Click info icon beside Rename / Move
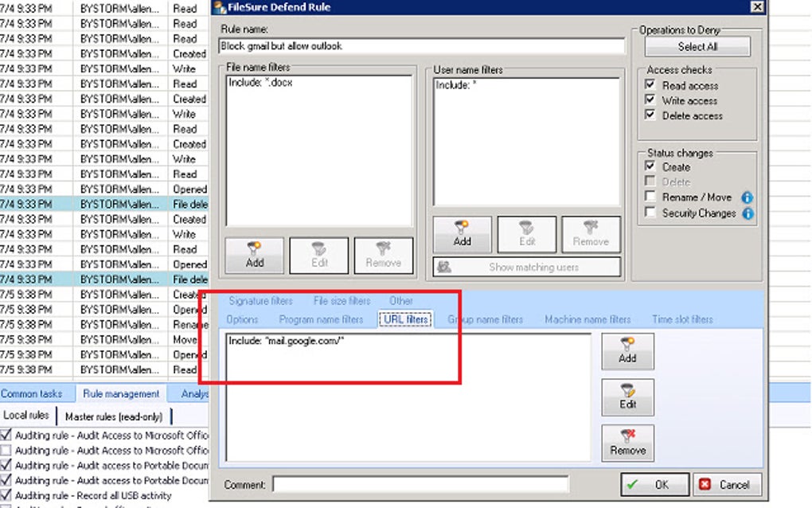812x508 pixels. [747, 197]
